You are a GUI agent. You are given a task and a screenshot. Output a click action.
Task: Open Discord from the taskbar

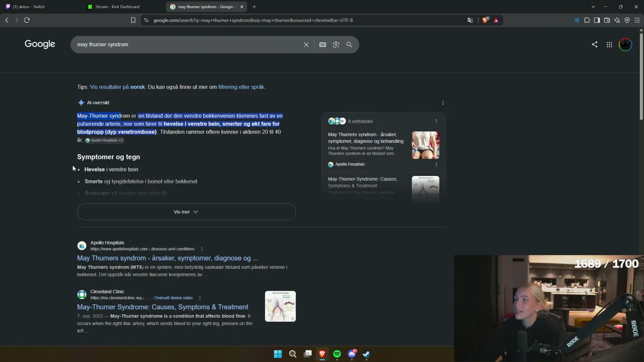click(352, 354)
